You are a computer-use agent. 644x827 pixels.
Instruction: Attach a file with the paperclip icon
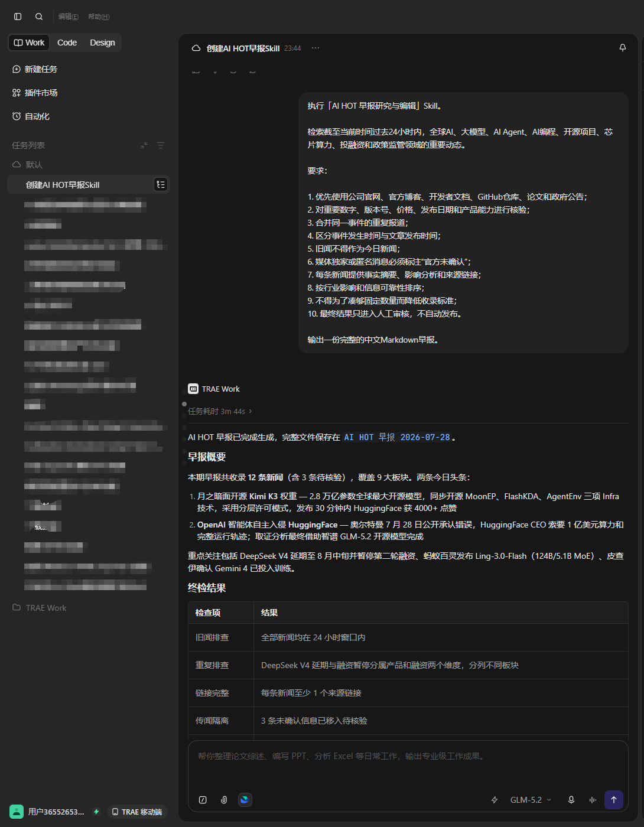click(224, 800)
